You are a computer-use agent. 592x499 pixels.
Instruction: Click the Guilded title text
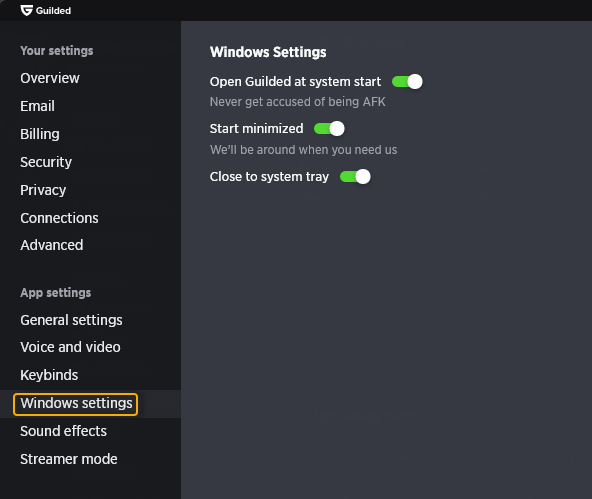[x=53, y=11]
